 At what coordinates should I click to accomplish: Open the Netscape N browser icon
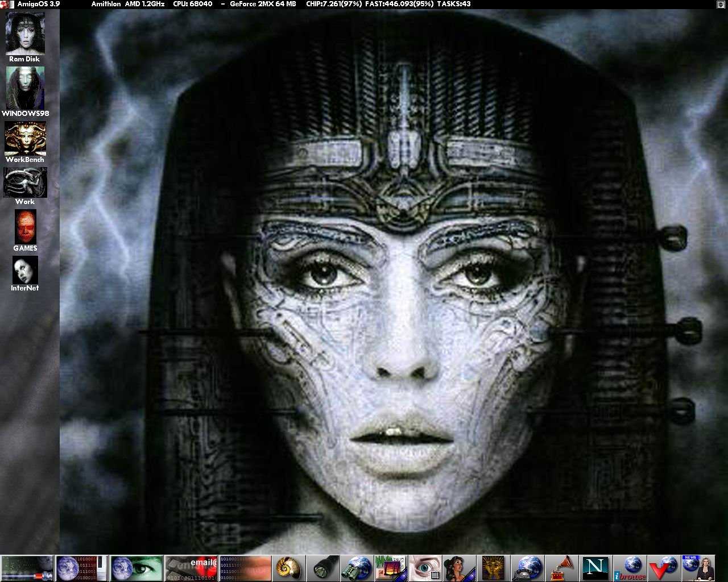[x=595, y=568]
